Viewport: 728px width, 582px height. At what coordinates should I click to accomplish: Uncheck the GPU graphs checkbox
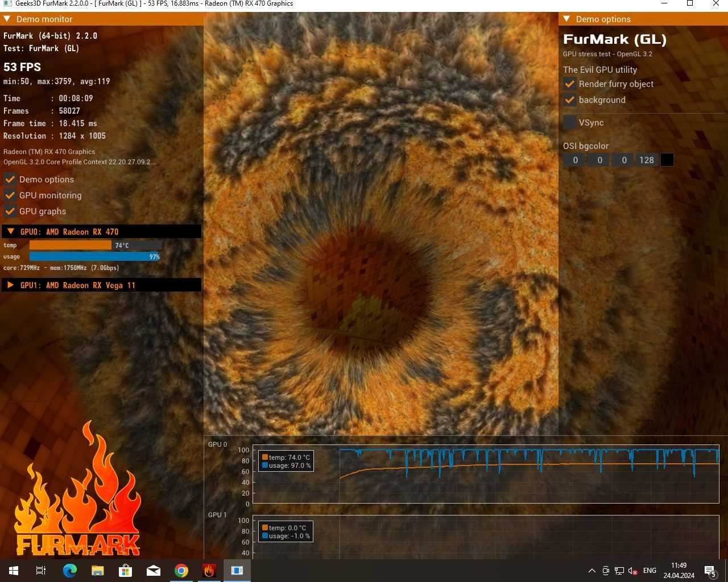(10, 211)
